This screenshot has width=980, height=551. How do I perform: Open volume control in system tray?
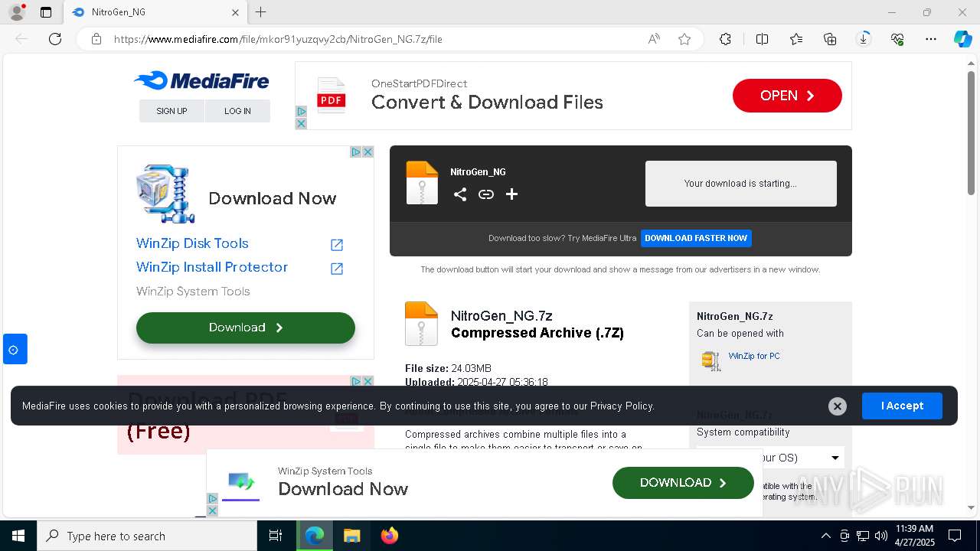point(881,536)
